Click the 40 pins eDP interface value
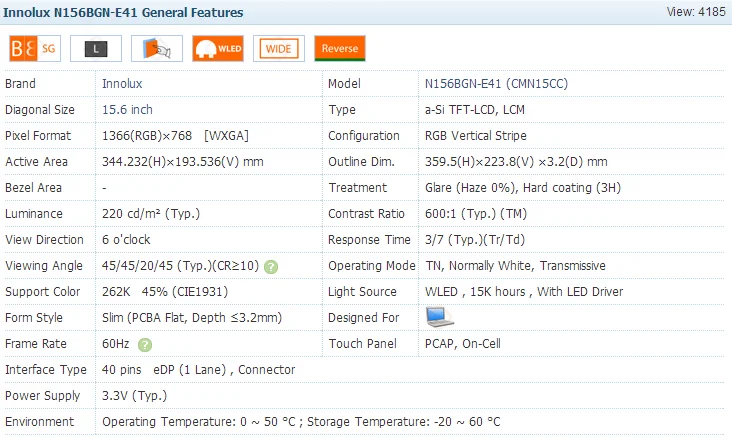 pyautogui.click(x=198, y=370)
